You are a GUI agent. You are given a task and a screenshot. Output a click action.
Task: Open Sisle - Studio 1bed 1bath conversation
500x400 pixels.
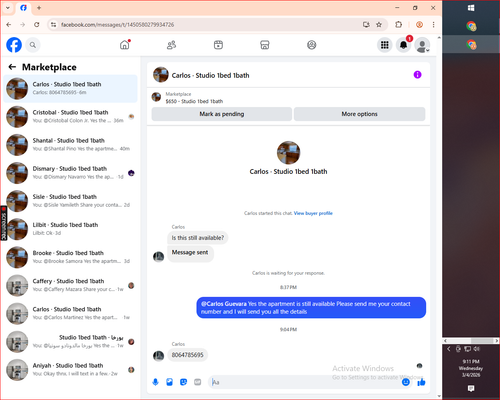click(70, 201)
